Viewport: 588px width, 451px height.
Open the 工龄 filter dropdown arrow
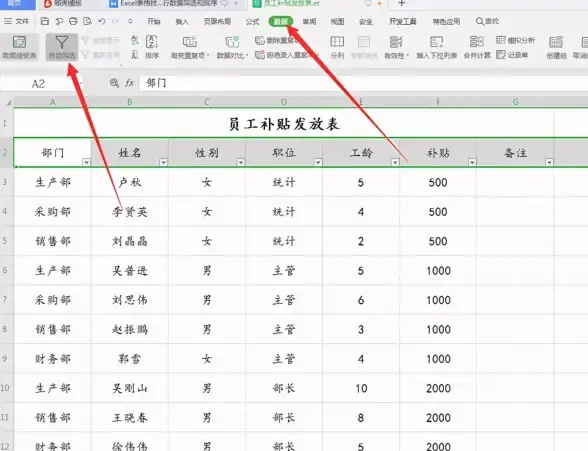tap(395, 162)
